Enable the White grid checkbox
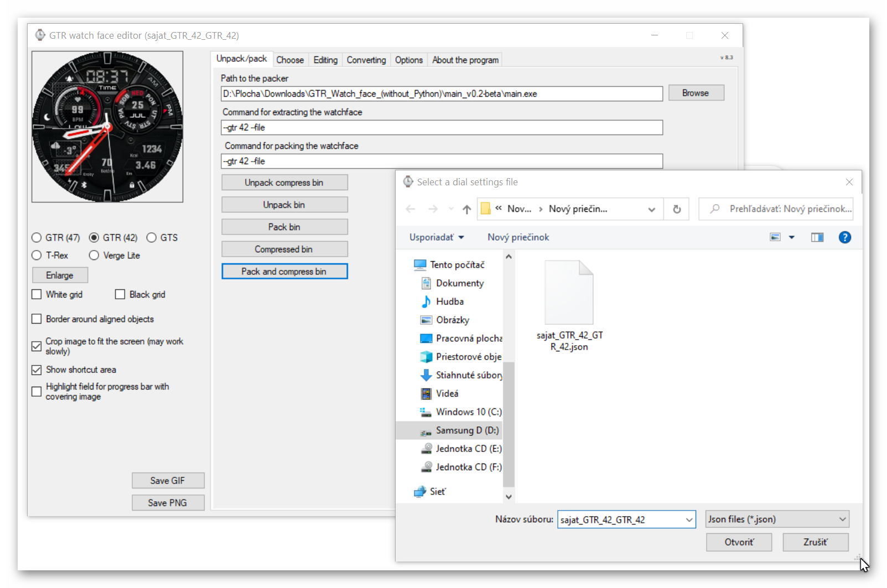Image resolution: width=887 pixels, height=588 pixels. (x=37, y=294)
